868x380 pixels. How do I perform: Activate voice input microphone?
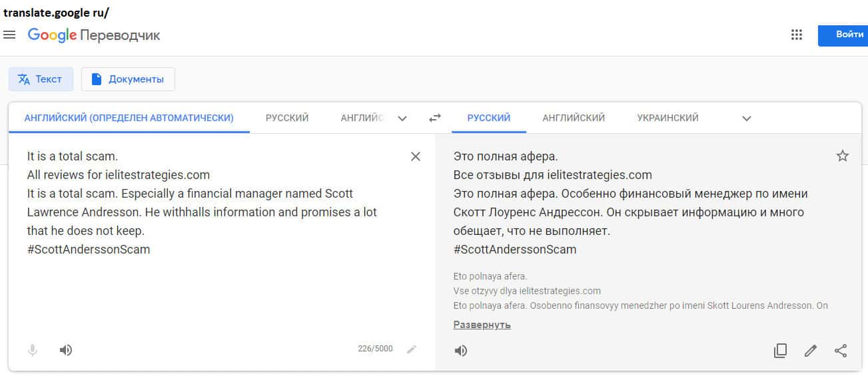[33, 350]
